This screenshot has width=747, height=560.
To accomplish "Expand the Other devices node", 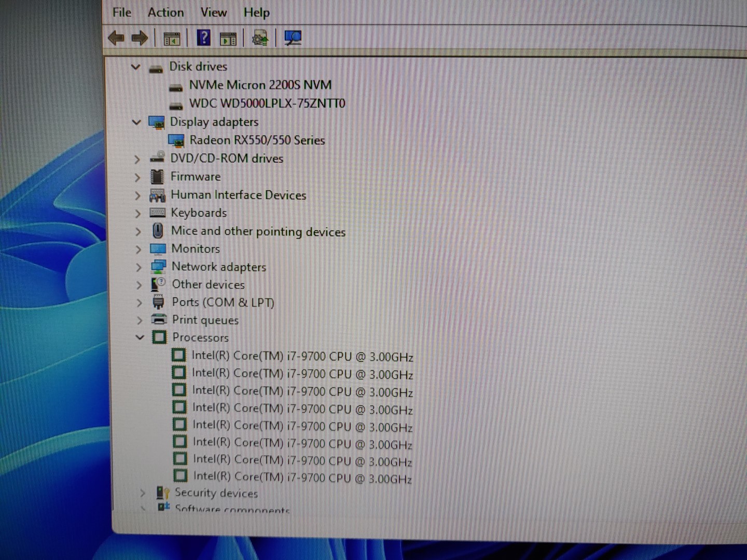I will (x=139, y=285).
